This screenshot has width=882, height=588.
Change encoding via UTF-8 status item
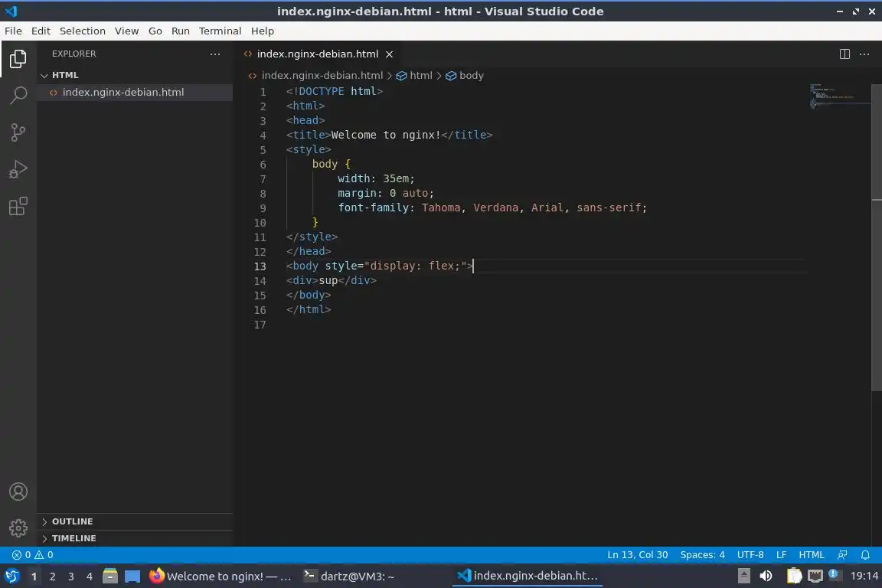(750, 555)
